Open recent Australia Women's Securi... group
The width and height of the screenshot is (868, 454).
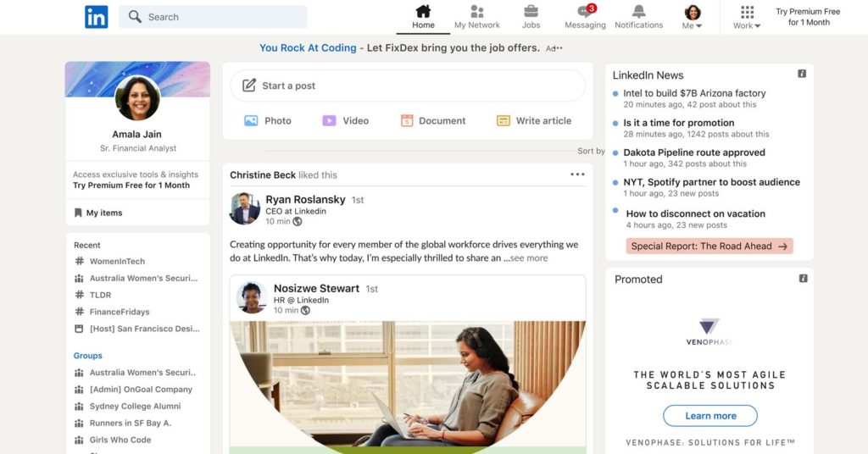pyautogui.click(x=136, y=278)
